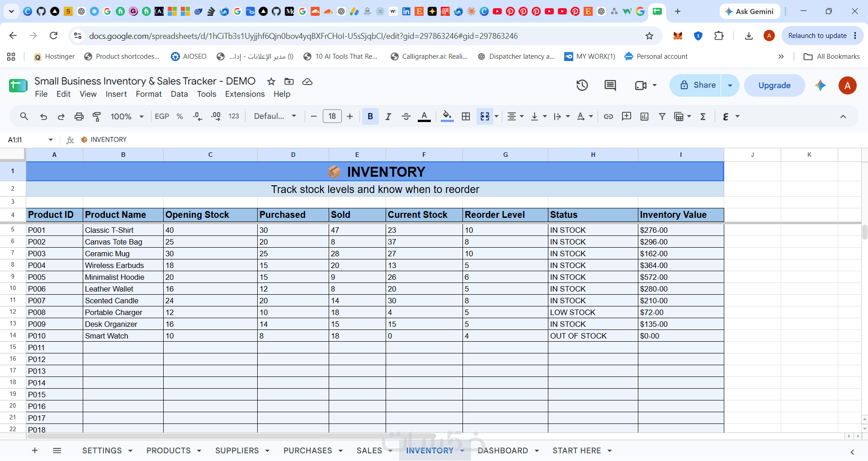The height and width of the screenshot is (461, 868).
Task: Open the zoom 100% dropdown
Action: (127, 117)
